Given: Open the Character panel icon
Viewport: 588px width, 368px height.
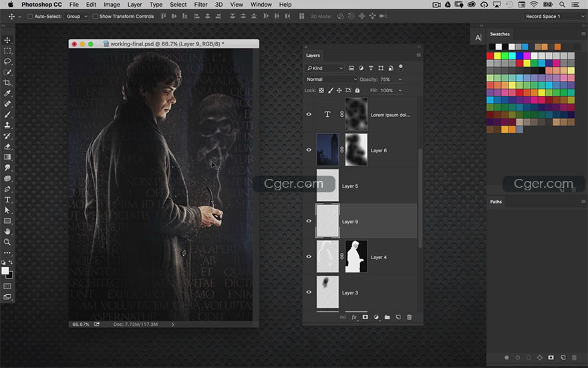Looking at the screenshot, I should pos(478,37).
